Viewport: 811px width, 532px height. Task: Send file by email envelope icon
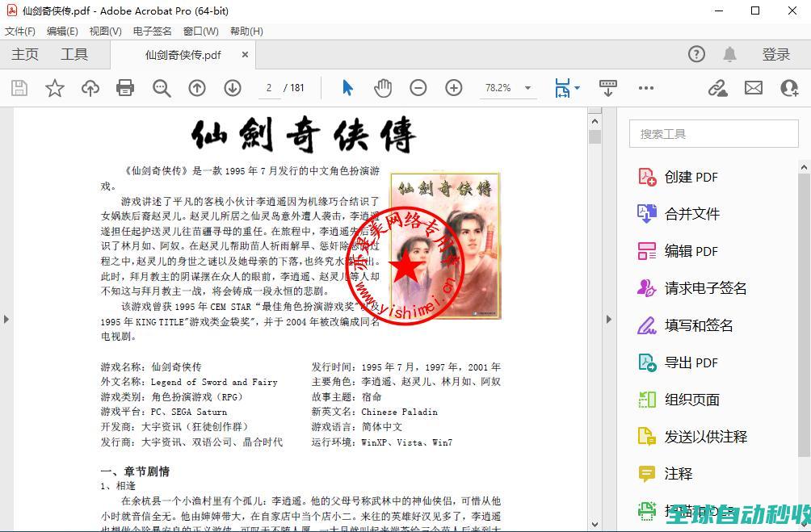pyautogui.click(x=754, y=88)
